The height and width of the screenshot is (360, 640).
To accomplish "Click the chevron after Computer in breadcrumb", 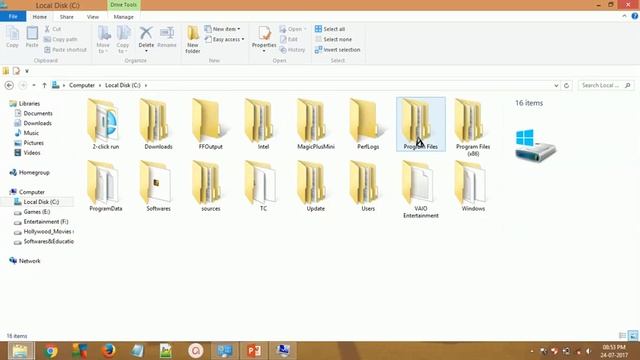I will 100,85.
